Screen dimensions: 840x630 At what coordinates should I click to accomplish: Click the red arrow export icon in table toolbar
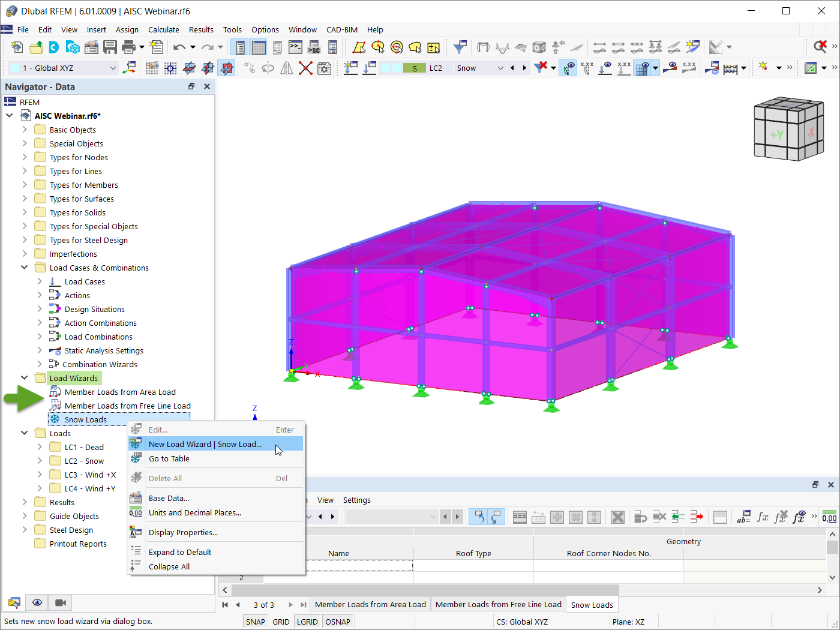coord(696,517)
